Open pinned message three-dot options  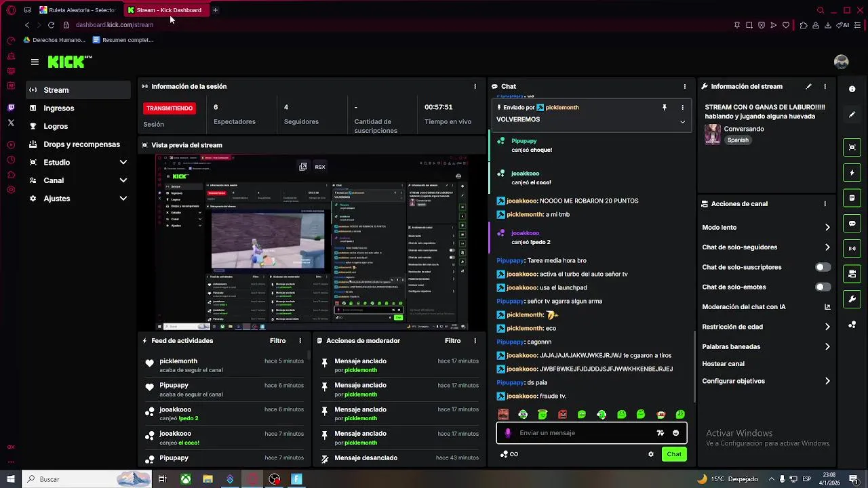683,107
